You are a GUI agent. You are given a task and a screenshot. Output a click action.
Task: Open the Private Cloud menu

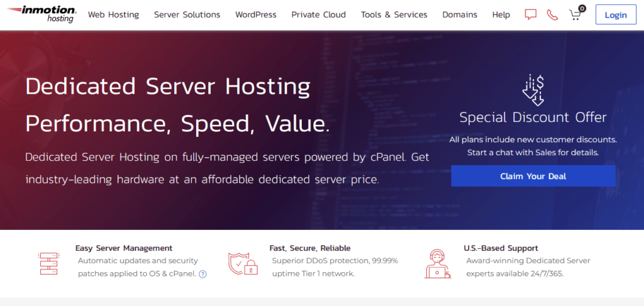pos(319,15)
